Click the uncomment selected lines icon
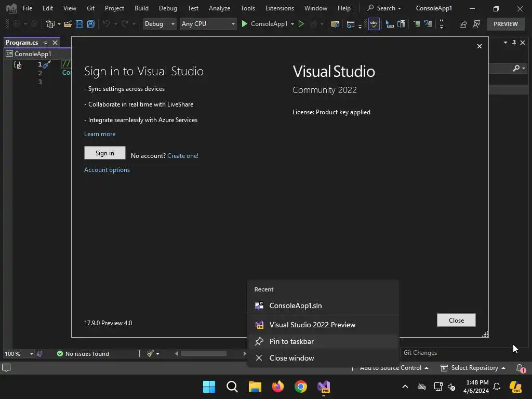This screenshot has height=399, width=532. pyautogui.click(x=428, y=24)
